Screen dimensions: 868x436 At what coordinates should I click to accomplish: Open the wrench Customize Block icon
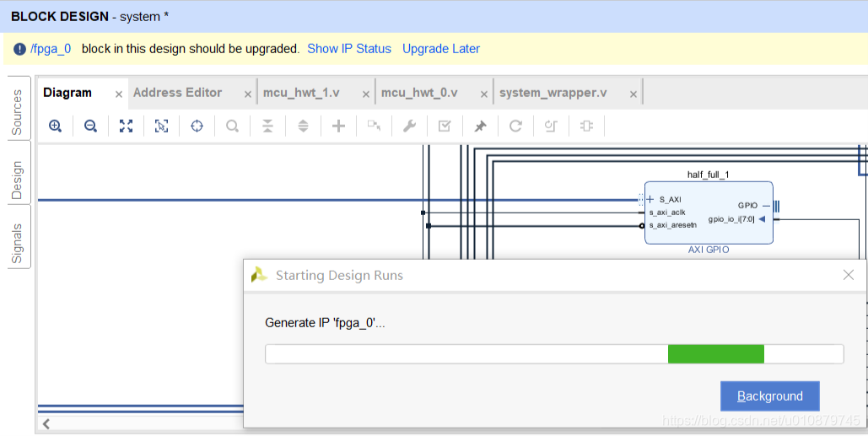[x=410, y=126]
